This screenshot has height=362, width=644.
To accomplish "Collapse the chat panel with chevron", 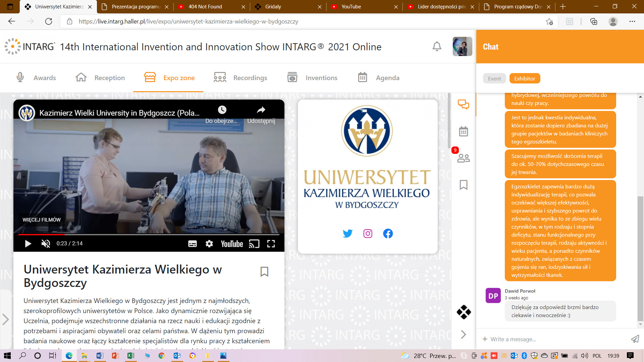I will pos(464,334).
